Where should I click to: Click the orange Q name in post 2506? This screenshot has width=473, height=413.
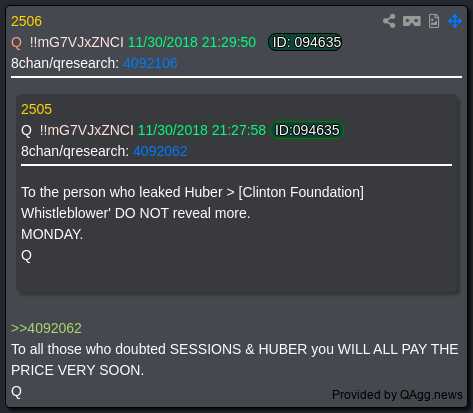coord(16,43)
